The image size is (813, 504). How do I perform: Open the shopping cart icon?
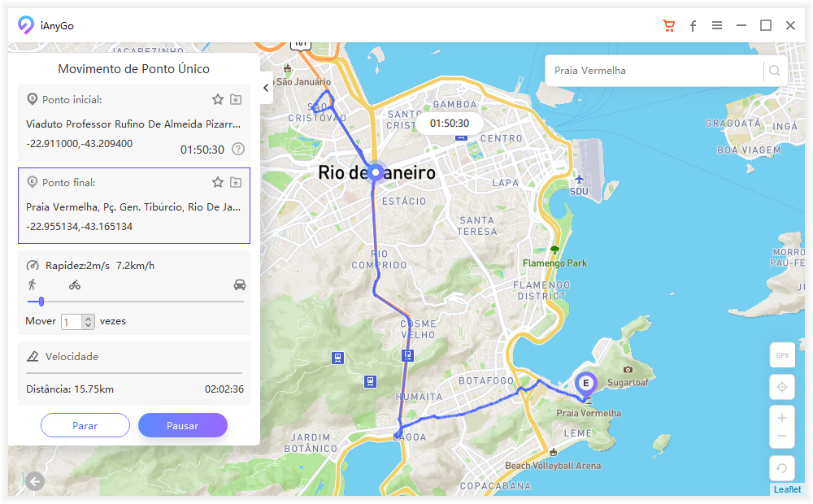[669, 25]
